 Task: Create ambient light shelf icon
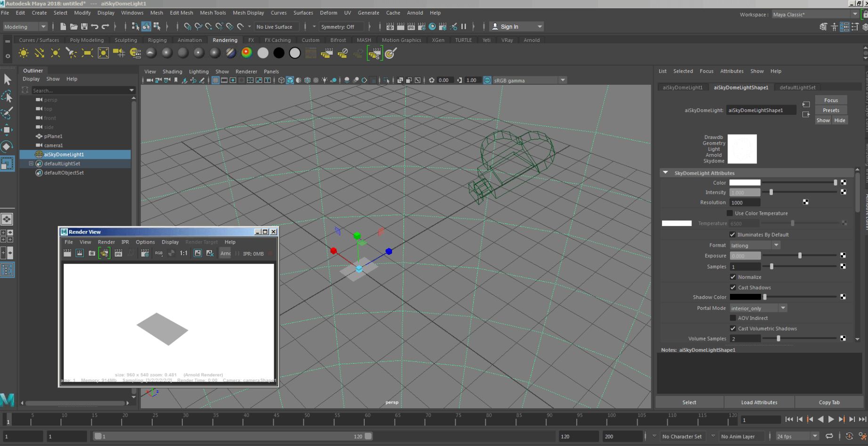(24, 53)
